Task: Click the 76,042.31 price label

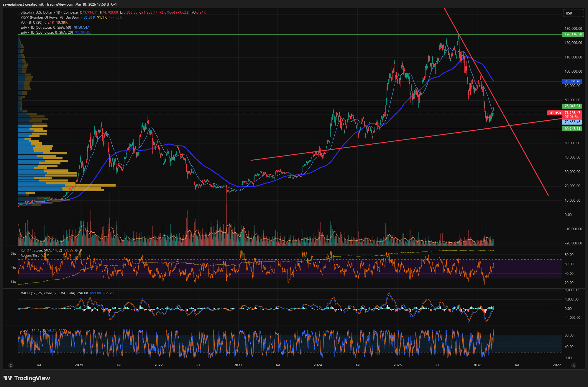Action: point(572,106)
